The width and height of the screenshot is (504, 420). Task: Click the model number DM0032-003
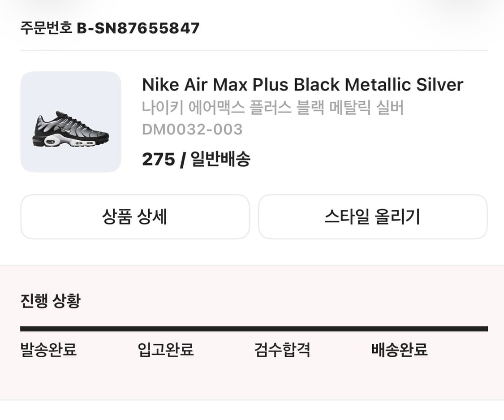point(192,130)
